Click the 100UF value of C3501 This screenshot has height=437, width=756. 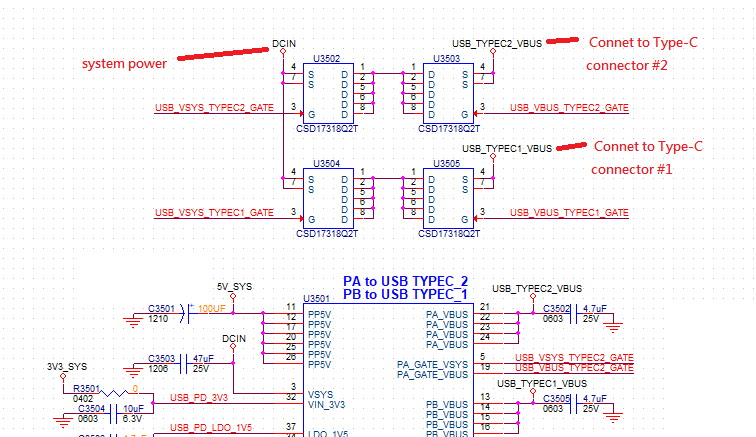pyautogui.click(x=212, y=309)
